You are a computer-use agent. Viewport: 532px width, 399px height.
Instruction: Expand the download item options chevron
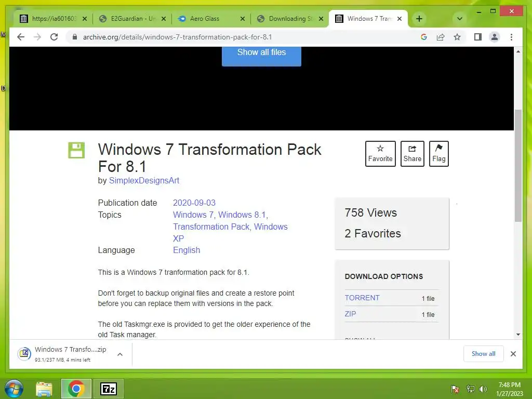coord(120,354)
